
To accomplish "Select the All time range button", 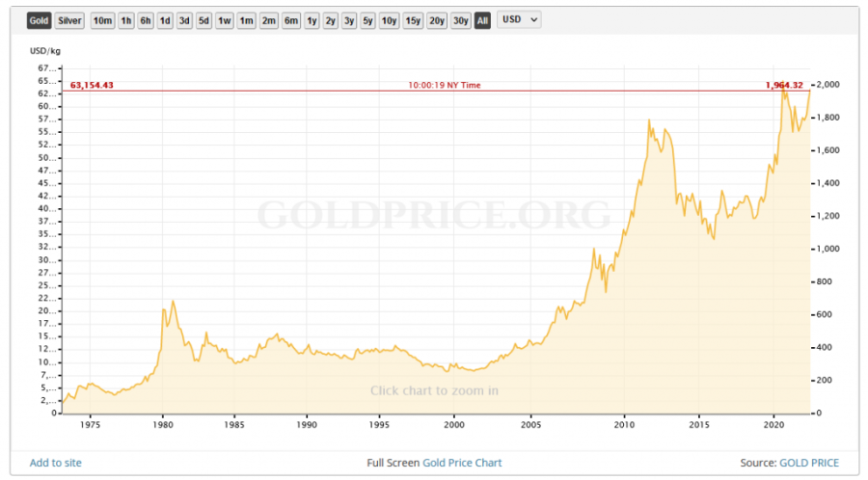I will click(482, 20).
